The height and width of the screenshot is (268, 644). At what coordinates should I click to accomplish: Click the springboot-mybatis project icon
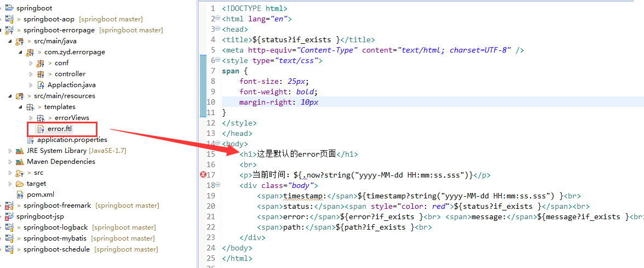pos(9,238)
